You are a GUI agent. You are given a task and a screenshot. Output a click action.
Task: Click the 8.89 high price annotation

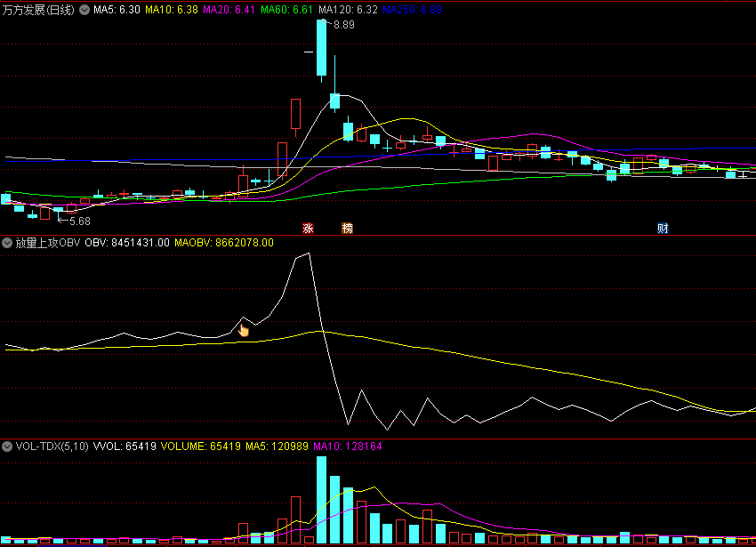pos(344,25)
